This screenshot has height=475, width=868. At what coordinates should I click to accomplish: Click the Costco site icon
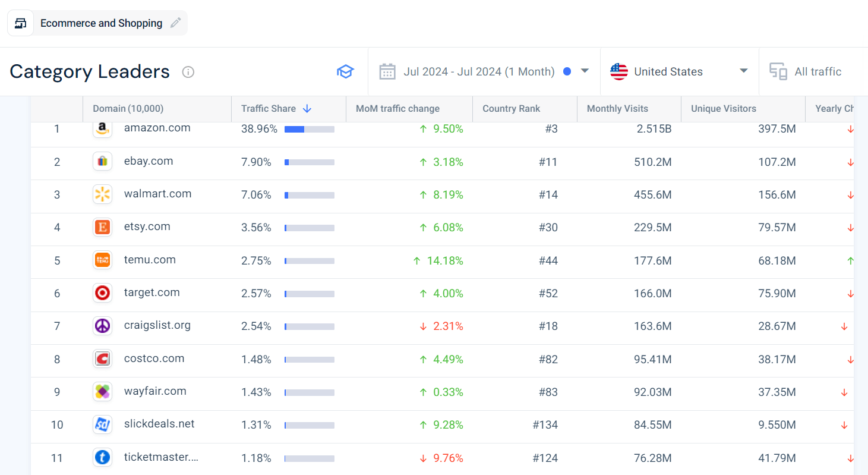click(x=102, y=358)
